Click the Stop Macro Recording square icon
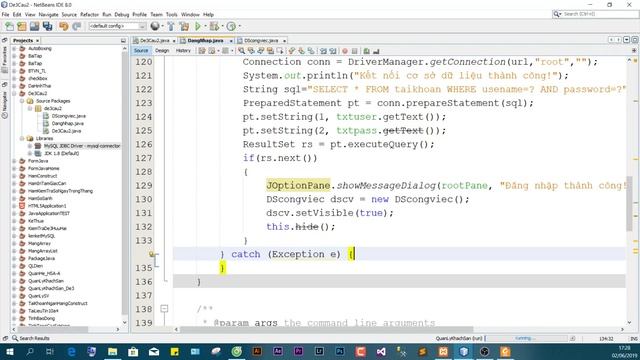 (355, 51)
